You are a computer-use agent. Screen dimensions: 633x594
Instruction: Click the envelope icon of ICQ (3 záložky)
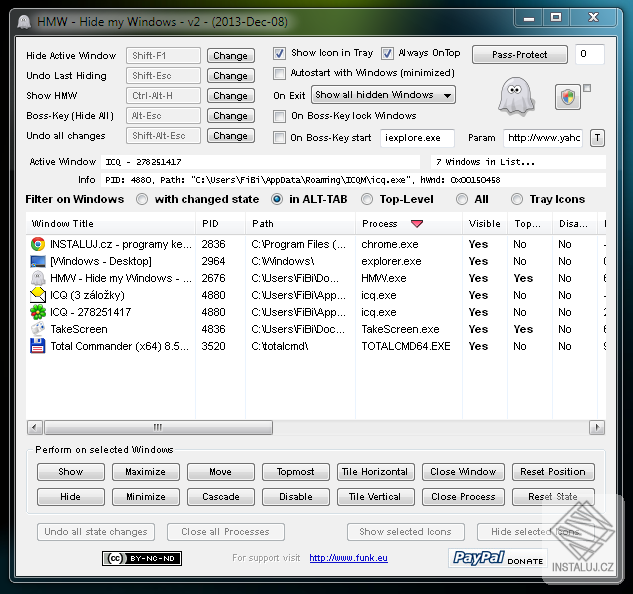tap(38, 295)
